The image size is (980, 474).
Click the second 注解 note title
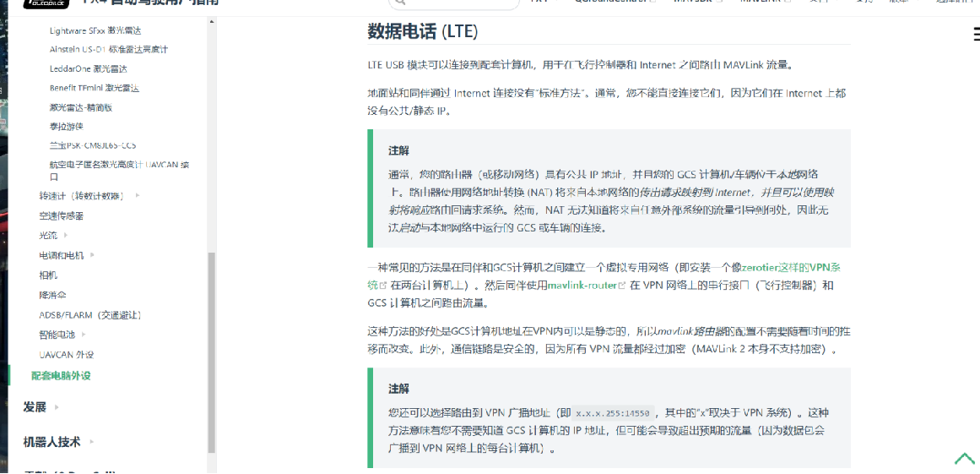click(x=398, y=389)
